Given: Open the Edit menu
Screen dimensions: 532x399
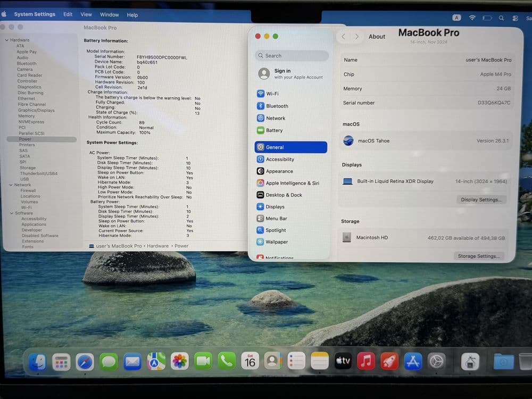Looking at the screenshot, I should 68,14.
